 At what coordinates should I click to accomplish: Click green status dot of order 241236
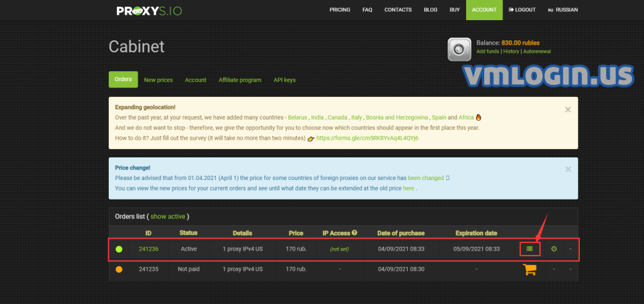click(119, 249)
